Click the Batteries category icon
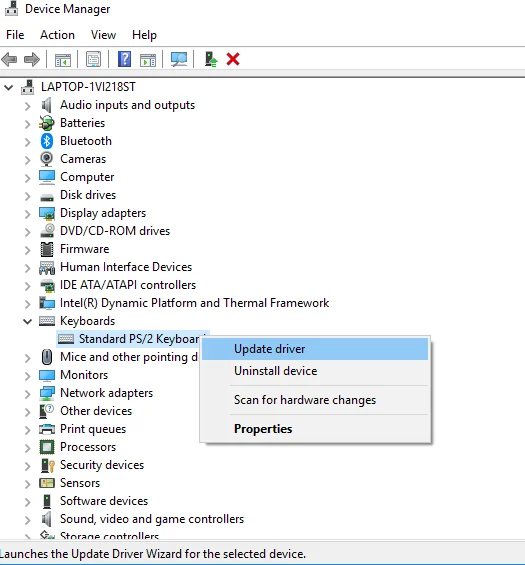 [x=46, y=123]
